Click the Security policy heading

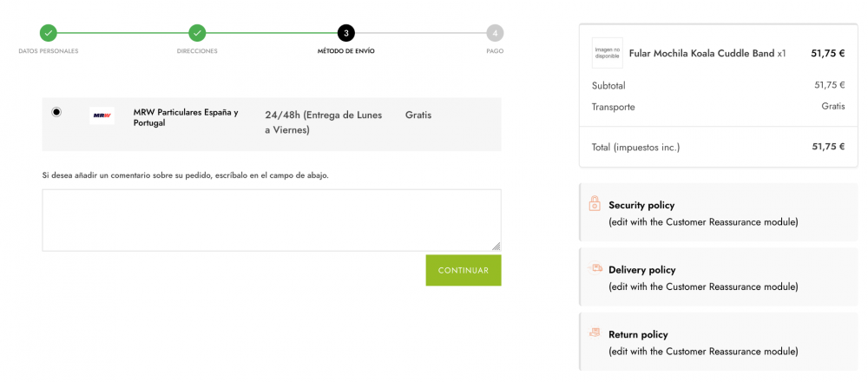click(x=641, y=205)
